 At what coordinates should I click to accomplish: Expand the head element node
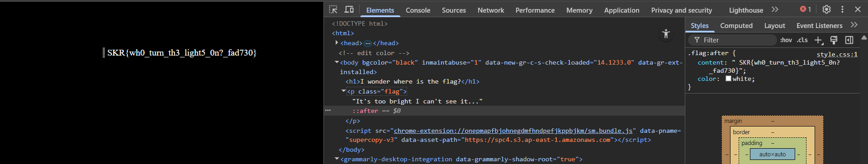click(x=337, y=43)
